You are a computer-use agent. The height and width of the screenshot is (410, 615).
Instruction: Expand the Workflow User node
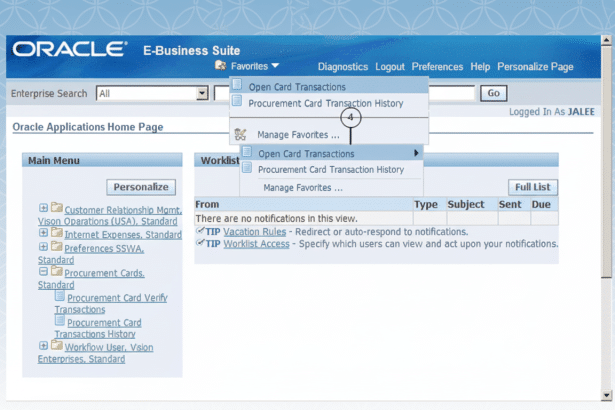pos(43,346)
